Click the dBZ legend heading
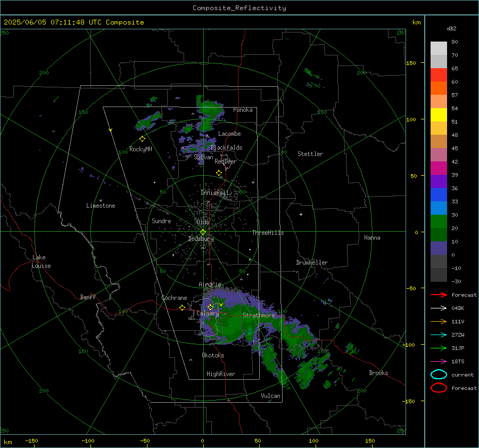This screenshot has height=448, width=479. coord(451,28)
